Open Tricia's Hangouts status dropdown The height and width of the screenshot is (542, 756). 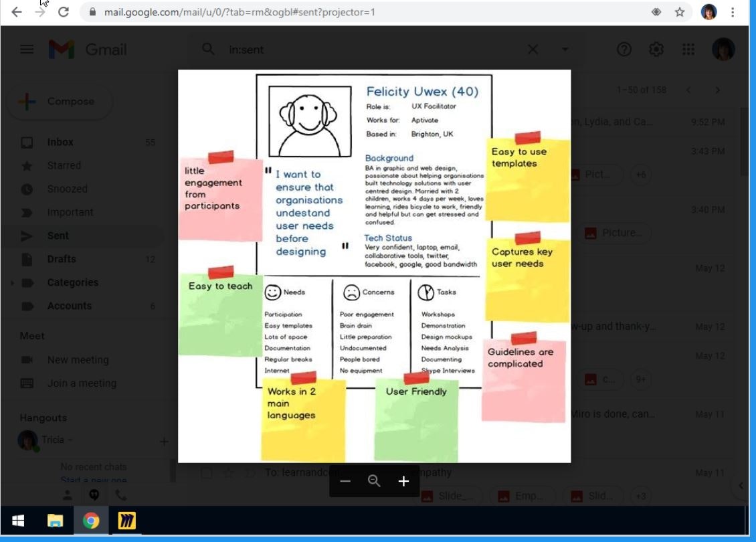coord(71,440)
